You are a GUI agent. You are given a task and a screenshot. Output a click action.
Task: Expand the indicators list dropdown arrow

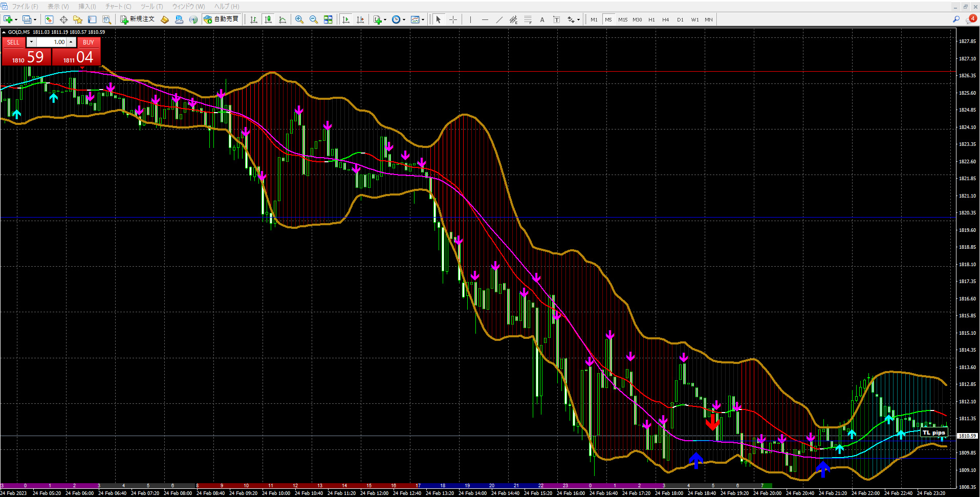(385, 19)
